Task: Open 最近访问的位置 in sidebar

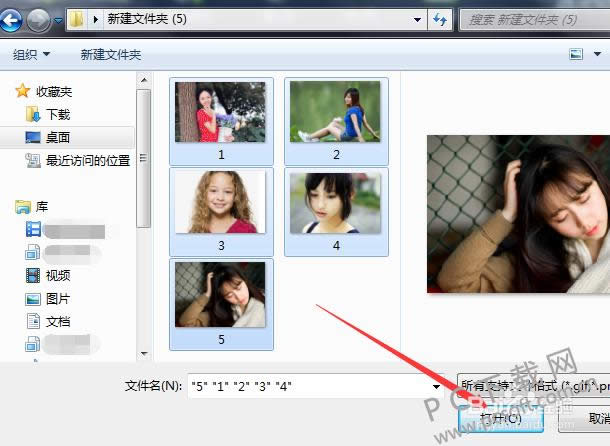Action: (90, 160)
